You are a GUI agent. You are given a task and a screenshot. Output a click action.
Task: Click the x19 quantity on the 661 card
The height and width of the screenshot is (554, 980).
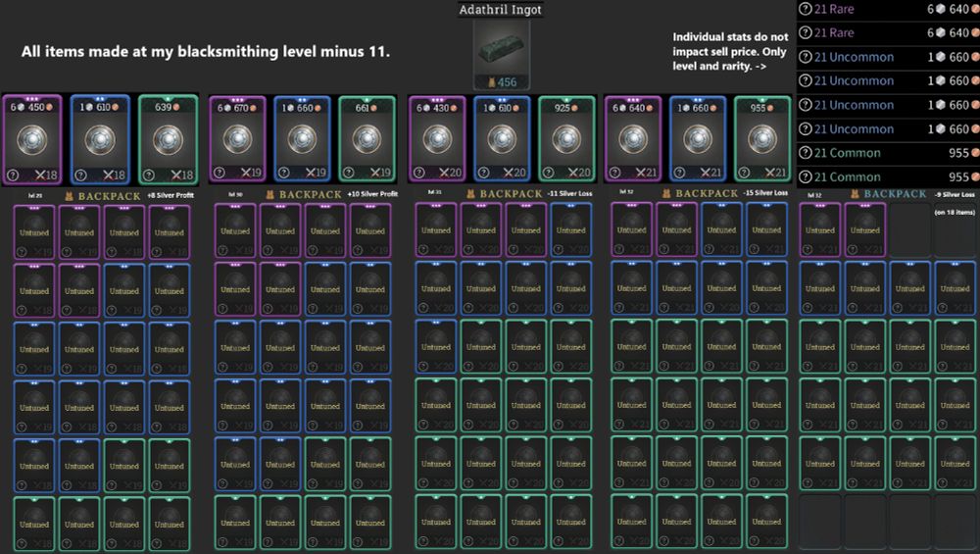click(380, 173)
